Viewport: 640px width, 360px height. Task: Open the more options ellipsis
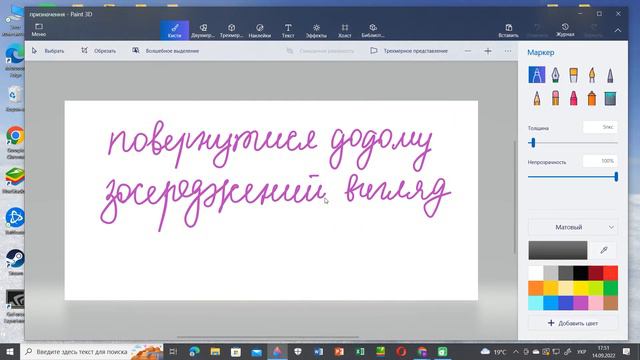pyautogui.click(x=508, y=51)
